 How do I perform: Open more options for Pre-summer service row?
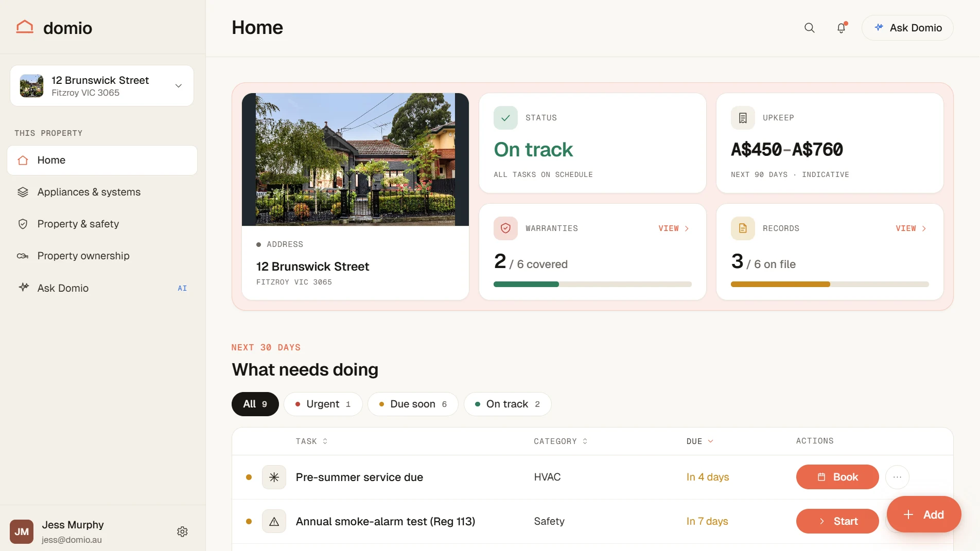pyautogui.click(x=897, y=477)
